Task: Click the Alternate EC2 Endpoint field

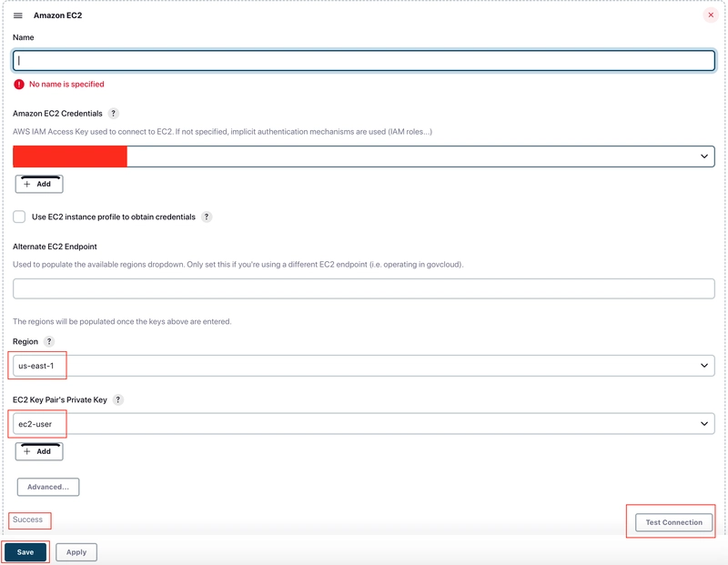Action: click(x=363, y=288)
